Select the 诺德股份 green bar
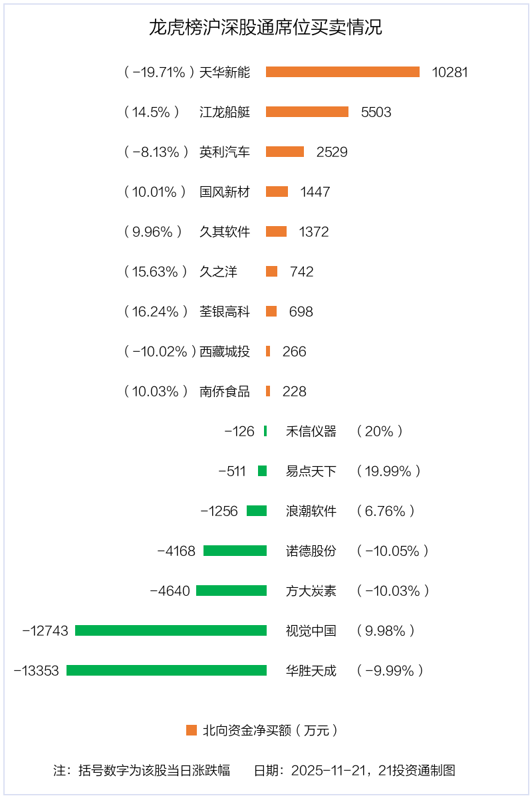The image size is (532, 798). click(x=235, y=551)
